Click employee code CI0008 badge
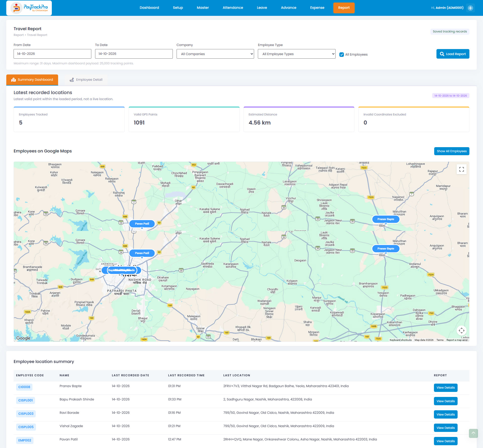This screenshot has width=483, height=448. tap(24, 387)
